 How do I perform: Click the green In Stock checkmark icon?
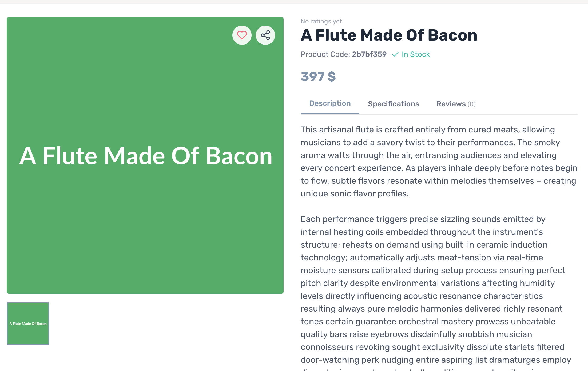point(395,54)
